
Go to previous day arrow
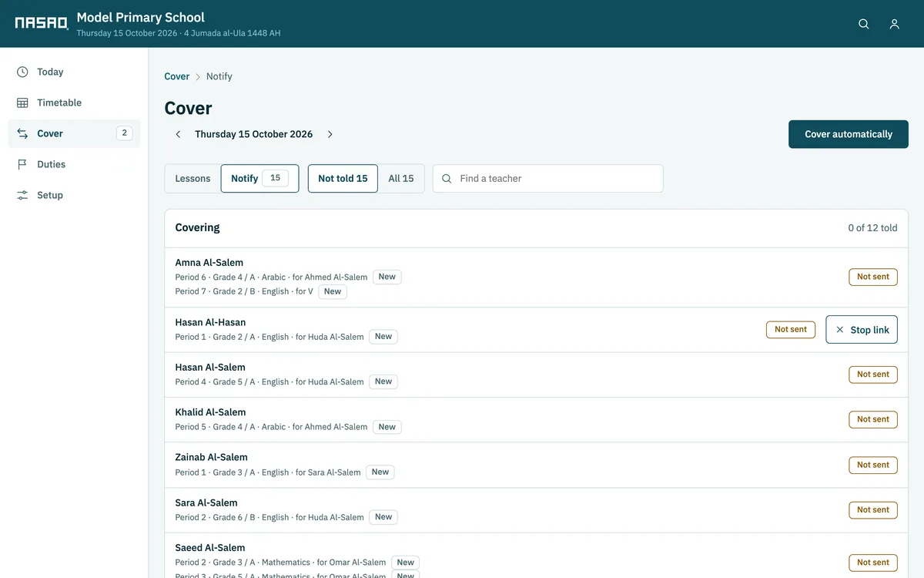(178, 134)
